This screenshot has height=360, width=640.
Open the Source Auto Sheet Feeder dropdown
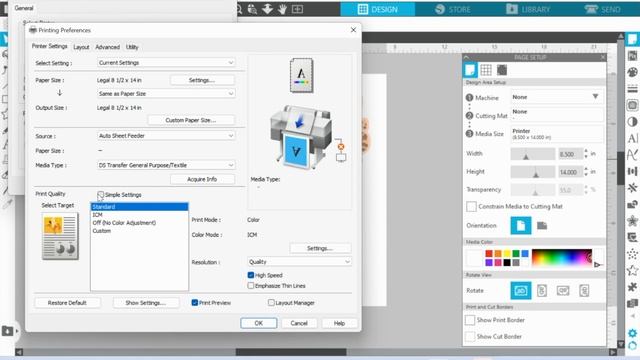click(x=166, y=136)
